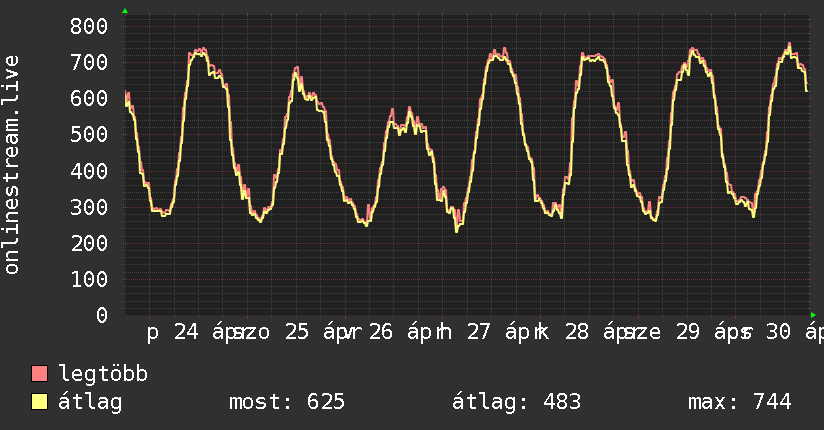This screenshot has width=824, height=430.
Task: Click the green arrow at x-axis end
Action: click(813, 315)
